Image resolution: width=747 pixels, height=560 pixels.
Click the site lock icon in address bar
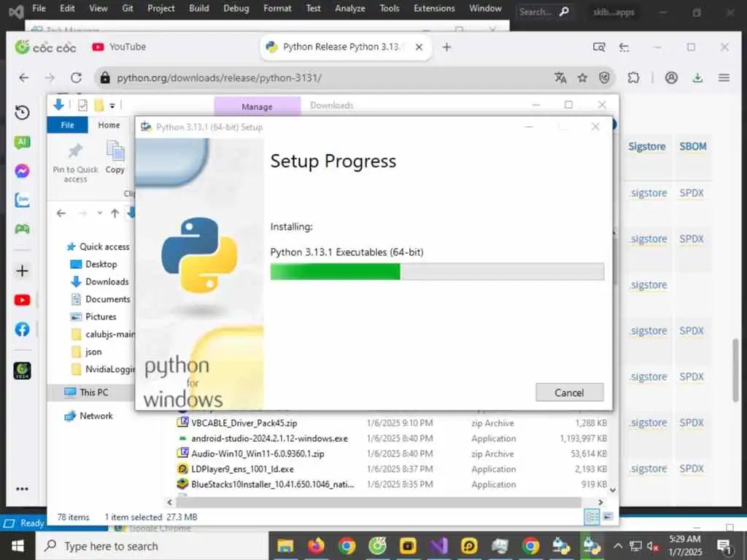coord(105,77)
